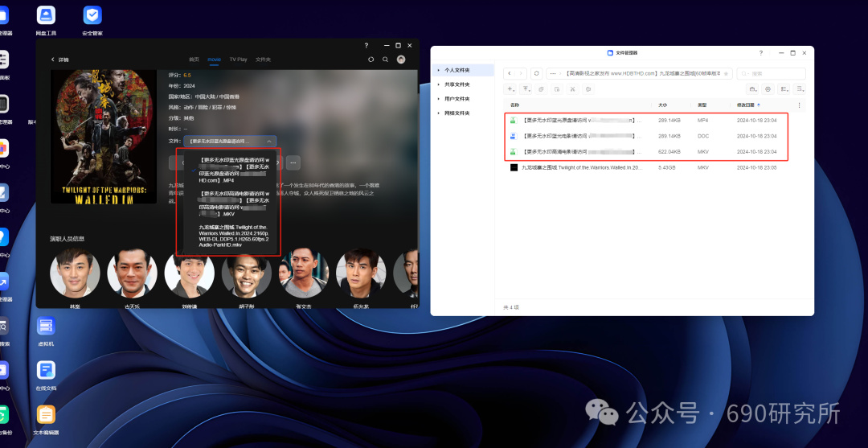Click the last edit toolbar icon beside the scissors
This screenshot has height=448, width=868.
pos(588,89)
